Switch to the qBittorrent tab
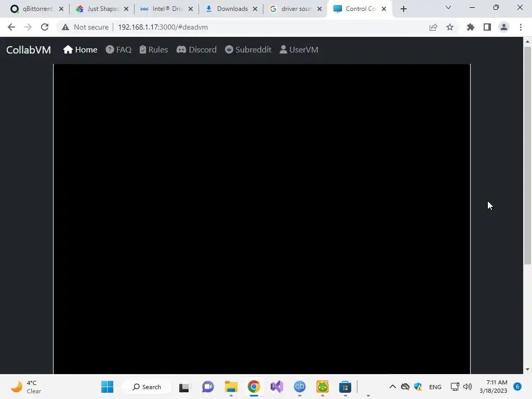This screenshot has width=532, height=399. pyautogui.click(x=32, y=9)
